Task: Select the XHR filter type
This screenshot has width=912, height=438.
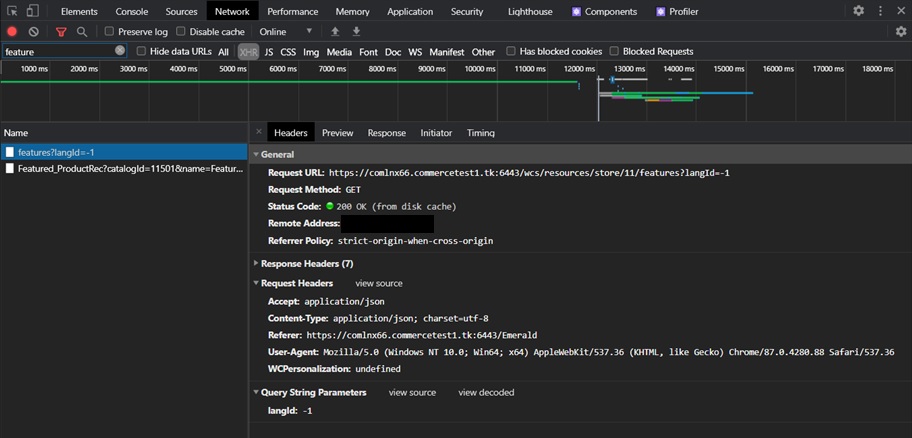Action: click(247, 51)
